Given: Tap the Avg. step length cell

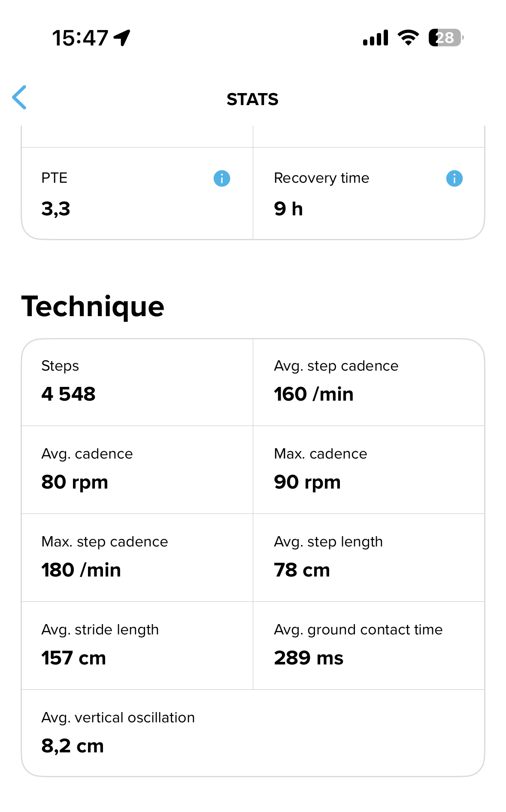Looking at the screenshot, I should [369, 558].
